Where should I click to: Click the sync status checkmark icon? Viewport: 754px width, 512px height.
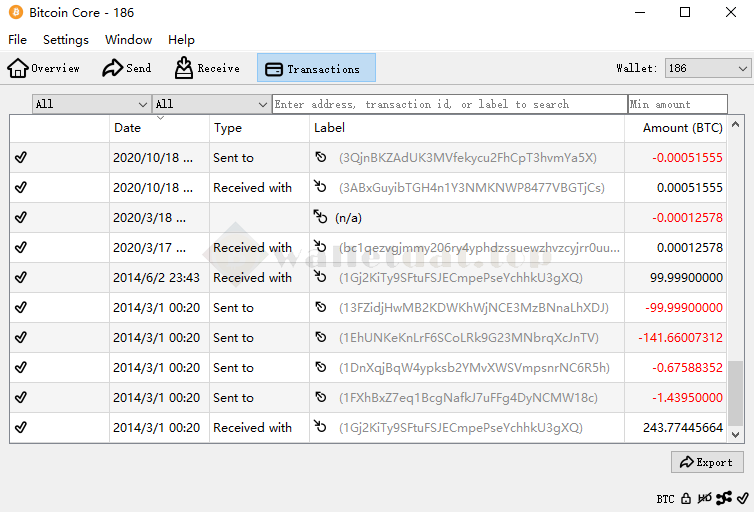tap(742, 497)
